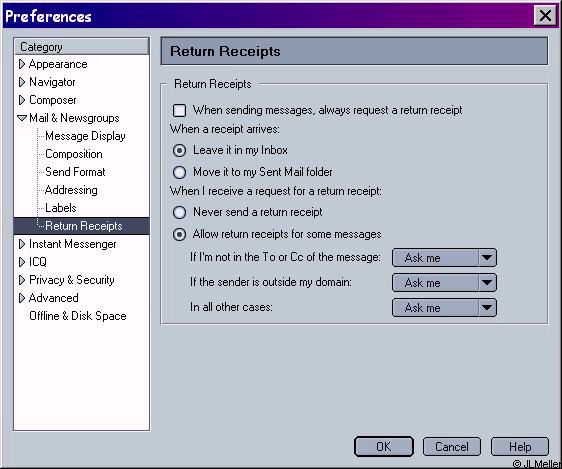This screenshot has width=562, height=469.
Task: Open the In all other cases dropdown
Action: click(444, 308)
